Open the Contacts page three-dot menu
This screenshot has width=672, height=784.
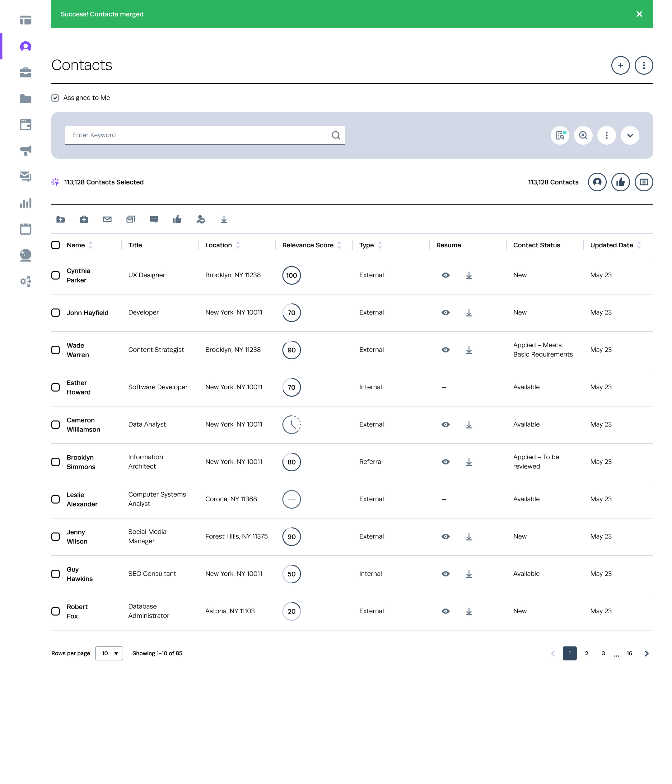644,65
